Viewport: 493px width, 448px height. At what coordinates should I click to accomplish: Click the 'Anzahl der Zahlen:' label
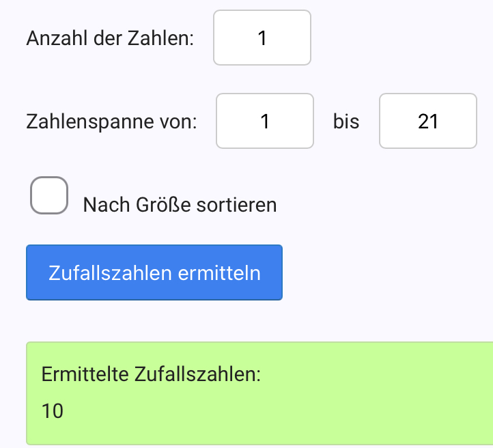[110, 38]
